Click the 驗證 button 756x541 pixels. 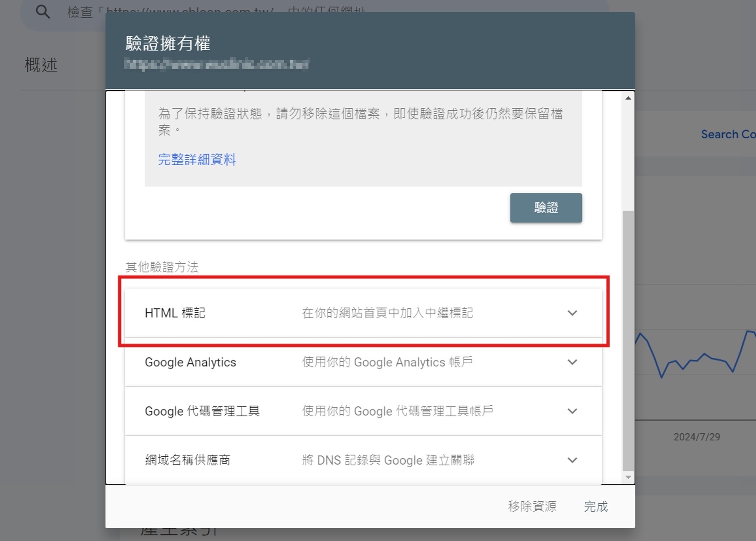click(x=546, y=208)
